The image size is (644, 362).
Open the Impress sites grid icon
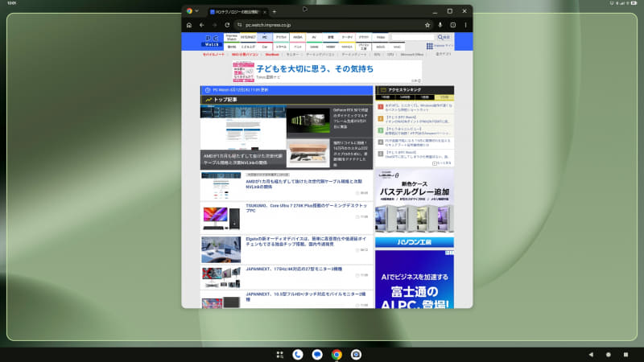click(430, 46)
